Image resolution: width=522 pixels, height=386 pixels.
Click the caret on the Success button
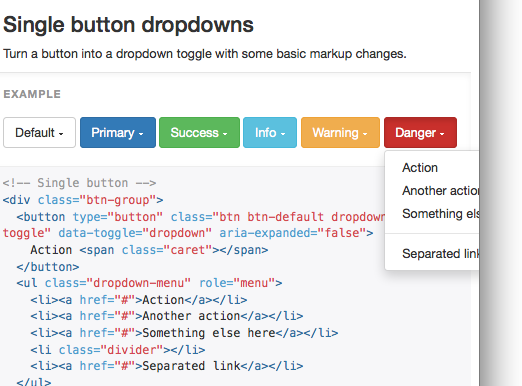tap(225, 134)
